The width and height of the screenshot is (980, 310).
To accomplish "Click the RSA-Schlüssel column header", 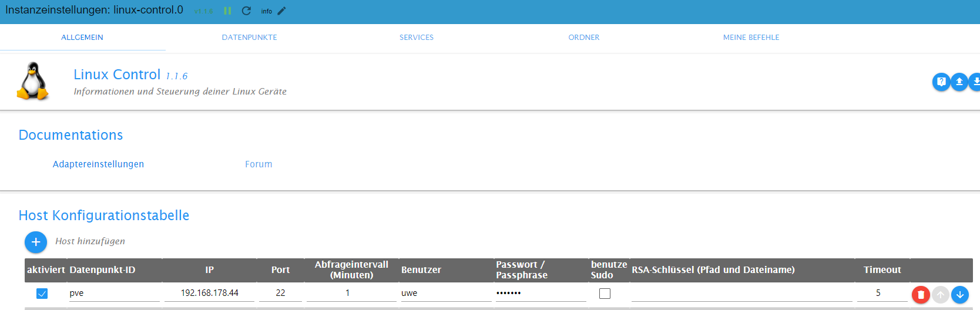I will pos(713,270).
